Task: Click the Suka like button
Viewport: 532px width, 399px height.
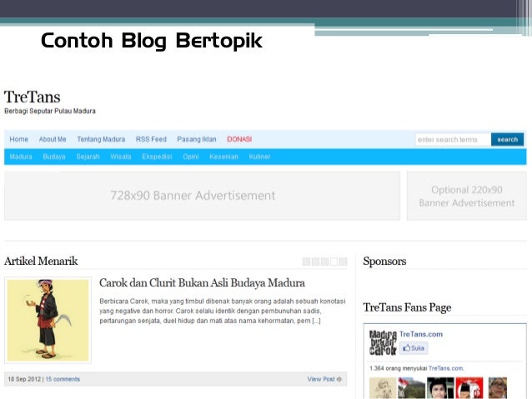Action: click(414, 348)
